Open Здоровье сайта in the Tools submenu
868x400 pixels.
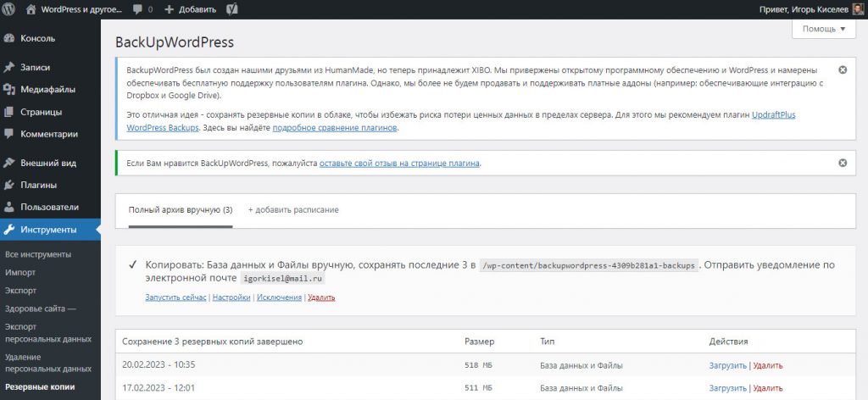40,308
